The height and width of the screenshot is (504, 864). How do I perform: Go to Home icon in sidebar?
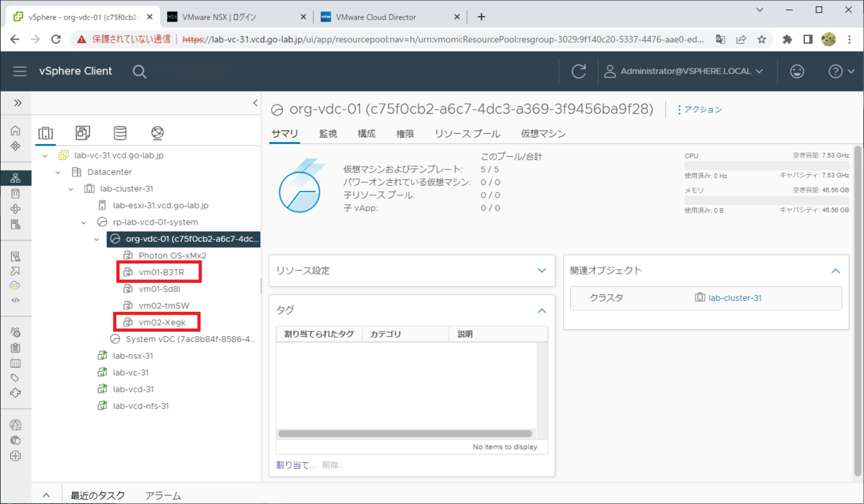16,131
